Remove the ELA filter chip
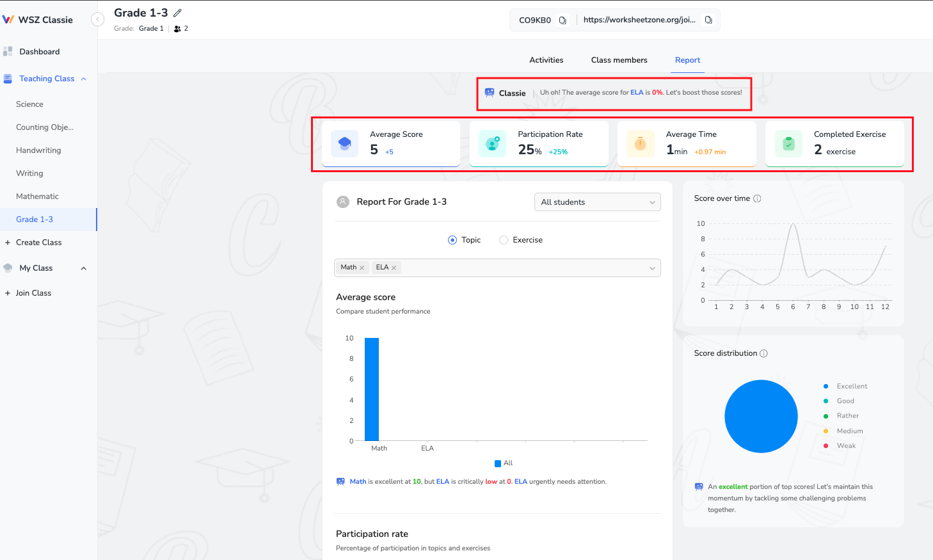The image size is (933, 560). (394, 268)
